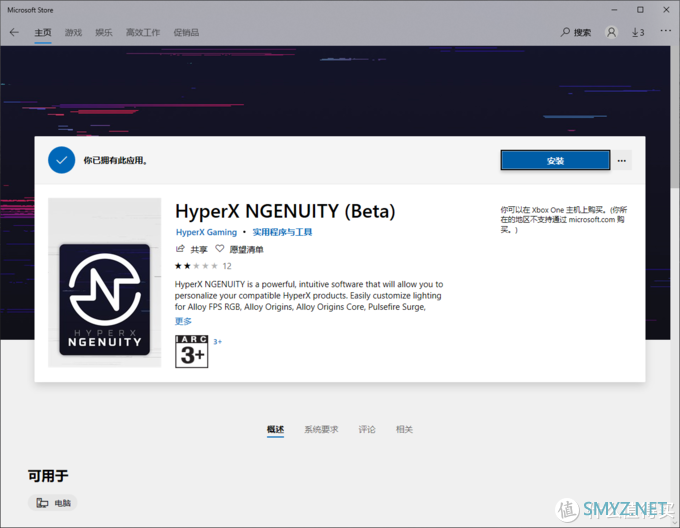Screen dimensions: 680x528
Task: Open the header three-dot menu
Action: click(665, 31)
